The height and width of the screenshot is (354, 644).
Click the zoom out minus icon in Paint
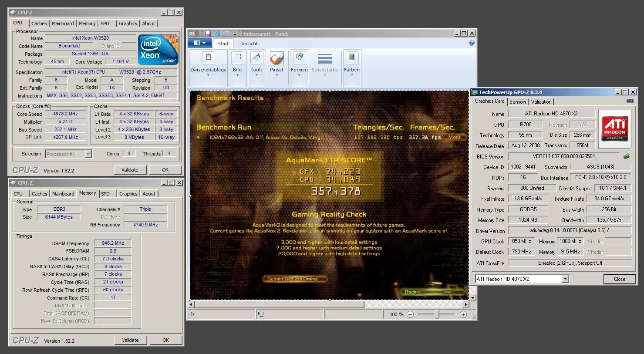point(410,314)
